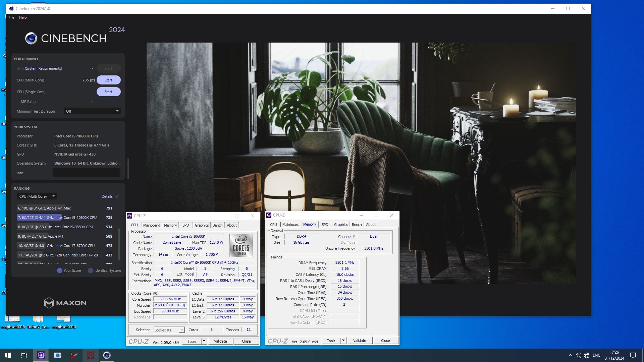Open the snaphsot0015 desktop file

pyautogui.click(x=13, y=322)
